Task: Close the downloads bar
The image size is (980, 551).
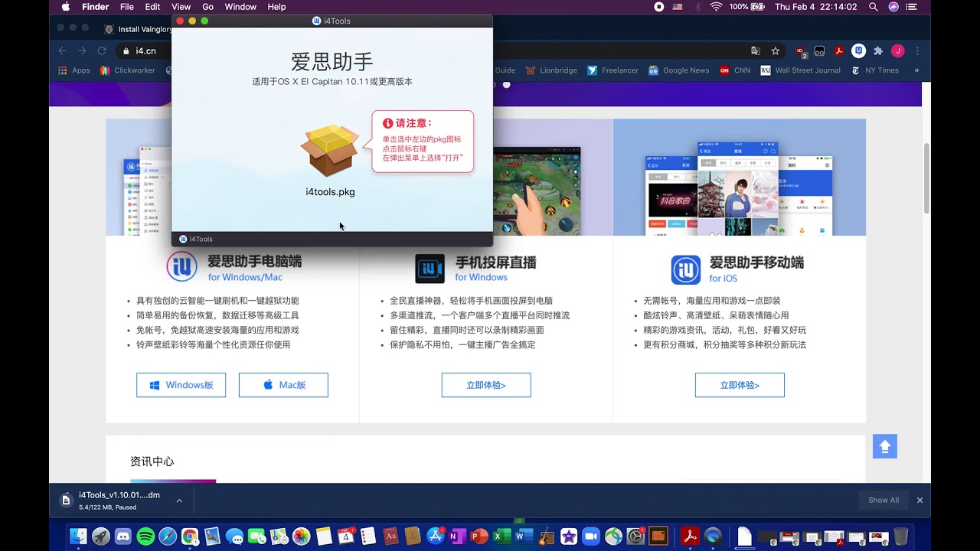Action: pyautogui.click(x=920, y=500)
